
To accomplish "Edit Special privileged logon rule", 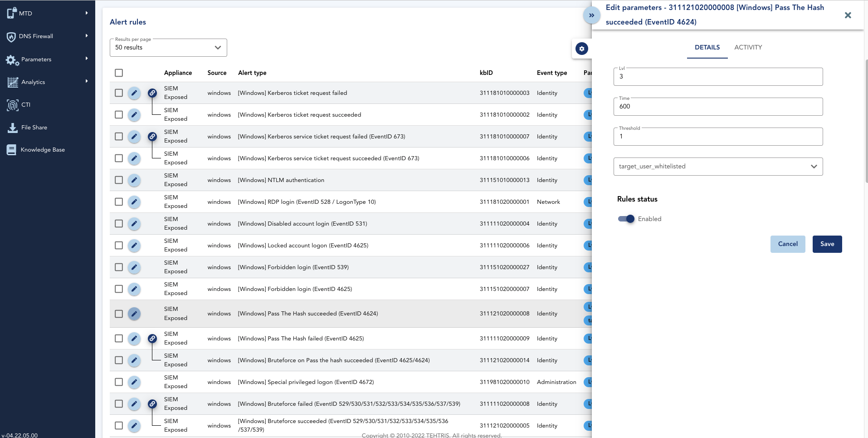I will [134, 382].
